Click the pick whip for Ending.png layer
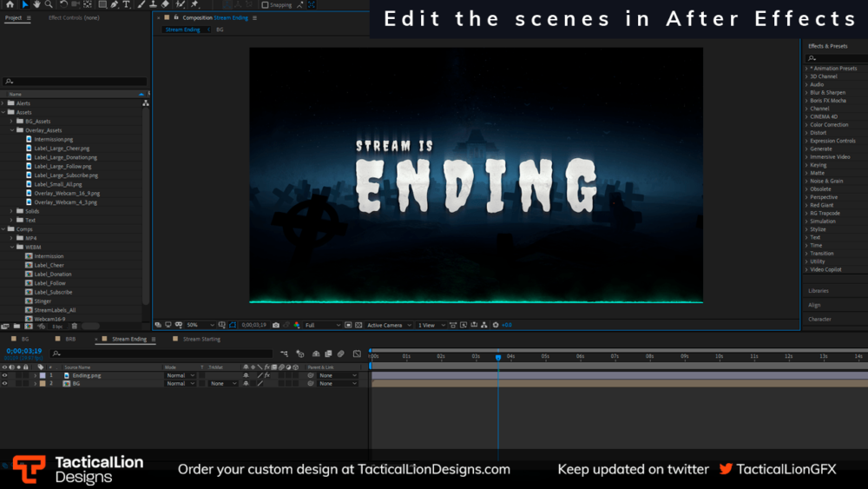This screenshot has height=489, width=868. pyautogui.click(x=310, y=375)
